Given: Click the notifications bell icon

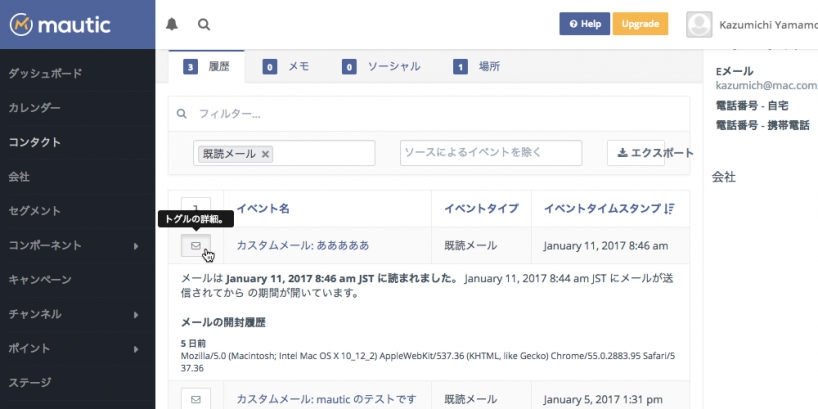Looking at the screenshot, I should [x=172, y=24].
